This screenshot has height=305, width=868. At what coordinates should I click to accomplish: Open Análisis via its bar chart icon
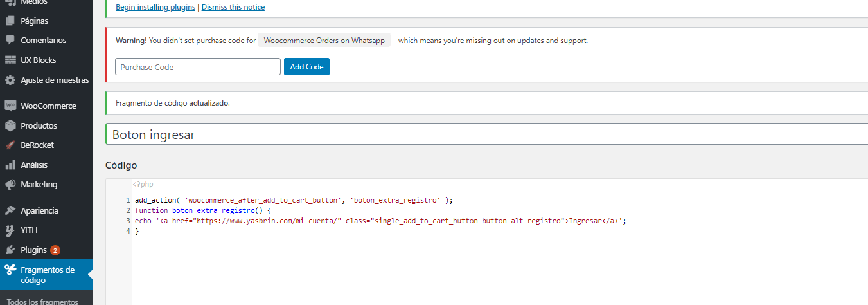[x=10, y=165]
